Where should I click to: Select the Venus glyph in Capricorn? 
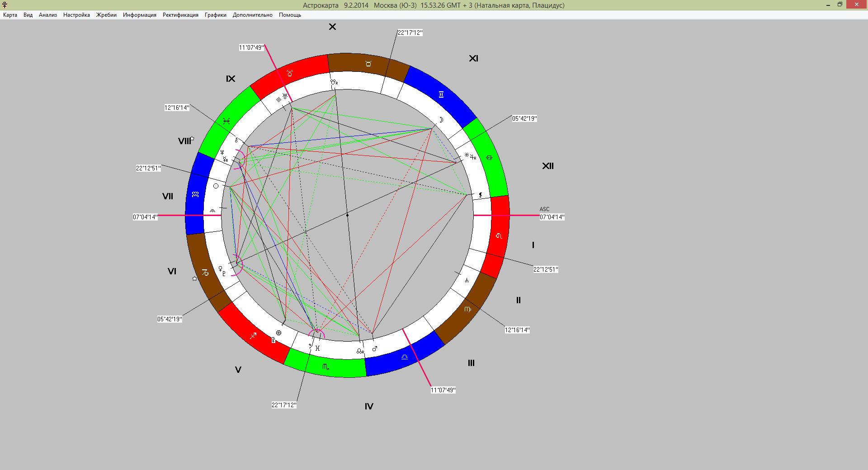click(221, 268)
